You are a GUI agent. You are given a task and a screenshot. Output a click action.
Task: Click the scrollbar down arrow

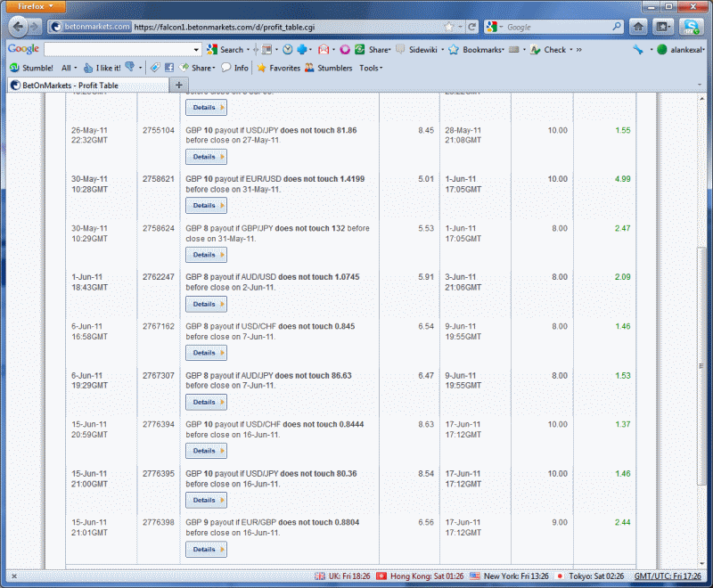pos(701,563)
